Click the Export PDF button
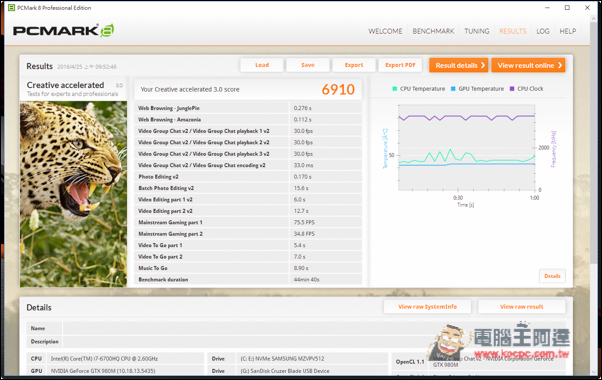This screenshot has width=602, height=380. tap(400, 65)
